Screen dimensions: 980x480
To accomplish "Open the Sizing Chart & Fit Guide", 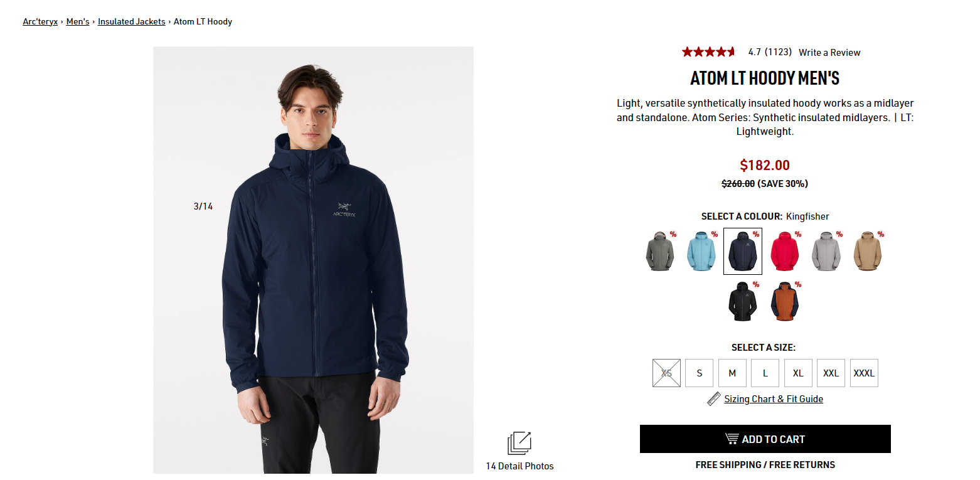I will click(x=774, y=398).
